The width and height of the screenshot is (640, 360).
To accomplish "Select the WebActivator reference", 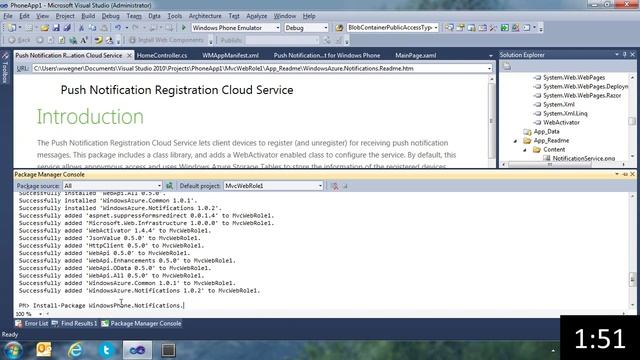I will (x=561, y=122).
